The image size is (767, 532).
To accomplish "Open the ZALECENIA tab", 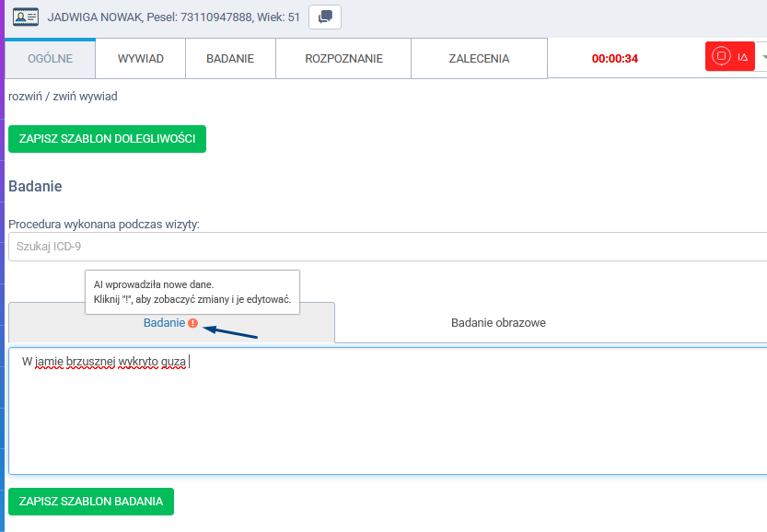I will (479, 58).
